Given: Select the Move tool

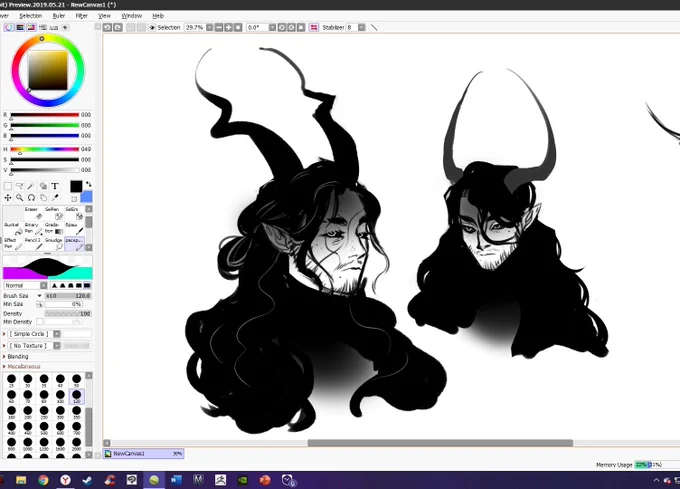Looking at the screenshot, I should coord(8,198).
